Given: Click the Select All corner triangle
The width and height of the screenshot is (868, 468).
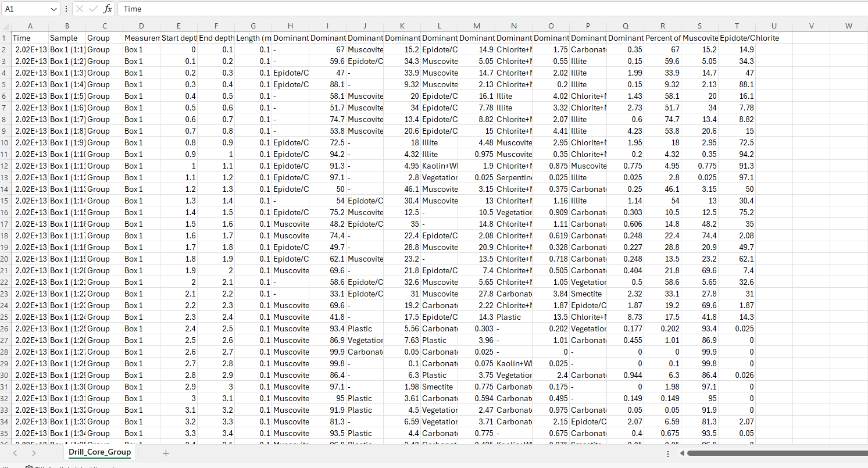Looking at the screenshot, I should click(6, 26).
